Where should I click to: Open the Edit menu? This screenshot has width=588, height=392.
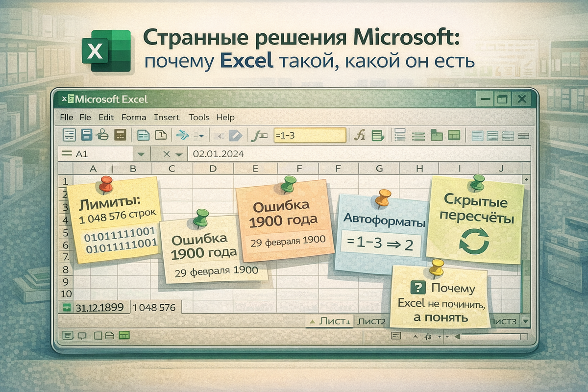click(106, 118)
